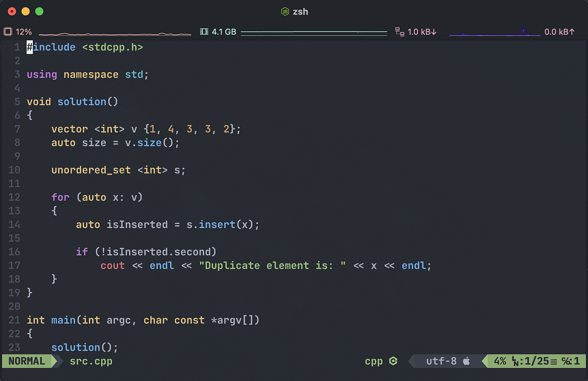Click the RAM memory icon beside 4.1 GB
Image resolution: width=588 pixels, height=381 pixels.
[x=204, y=31]
